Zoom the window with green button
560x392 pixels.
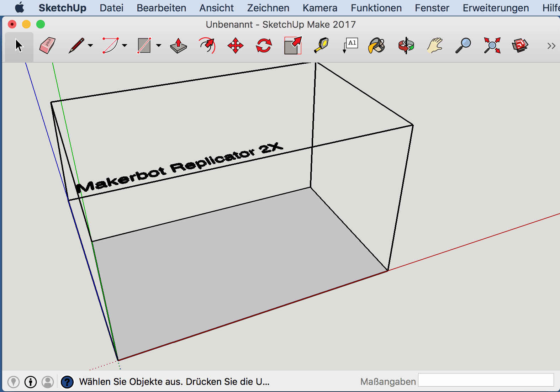pyautogui.click(x=41, y=24)
